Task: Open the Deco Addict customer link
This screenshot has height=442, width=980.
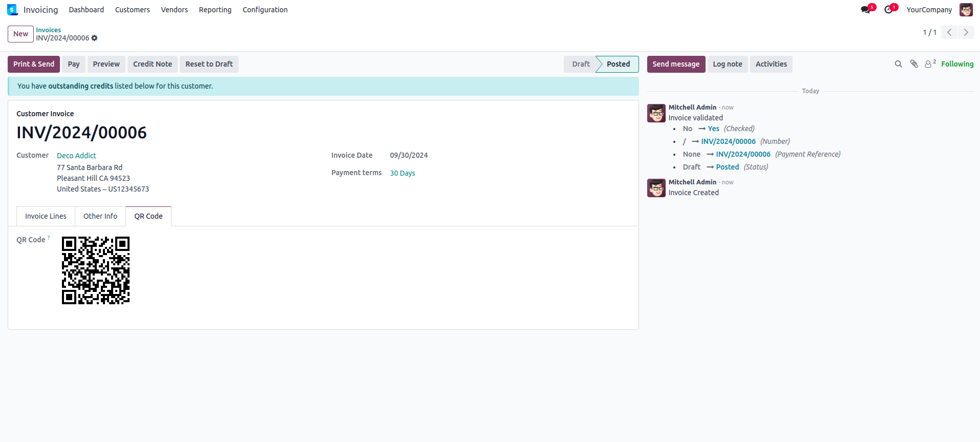Action: coord(76,156)
